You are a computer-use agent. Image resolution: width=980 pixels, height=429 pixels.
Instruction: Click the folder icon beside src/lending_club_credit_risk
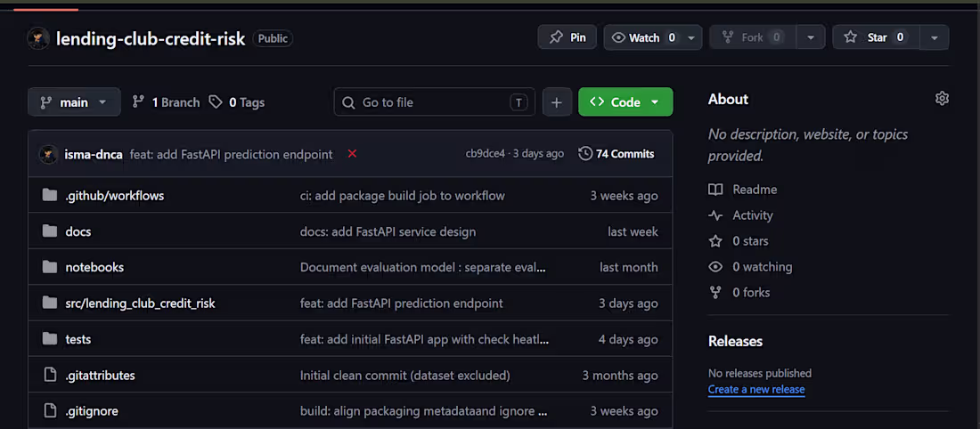click(49, 303)
